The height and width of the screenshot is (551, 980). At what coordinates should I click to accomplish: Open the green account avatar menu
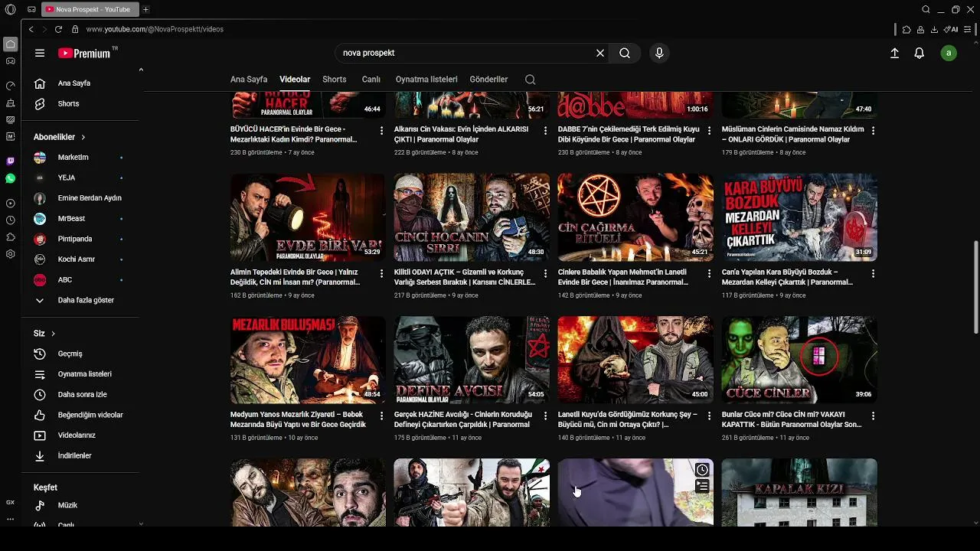pos(949,53)
